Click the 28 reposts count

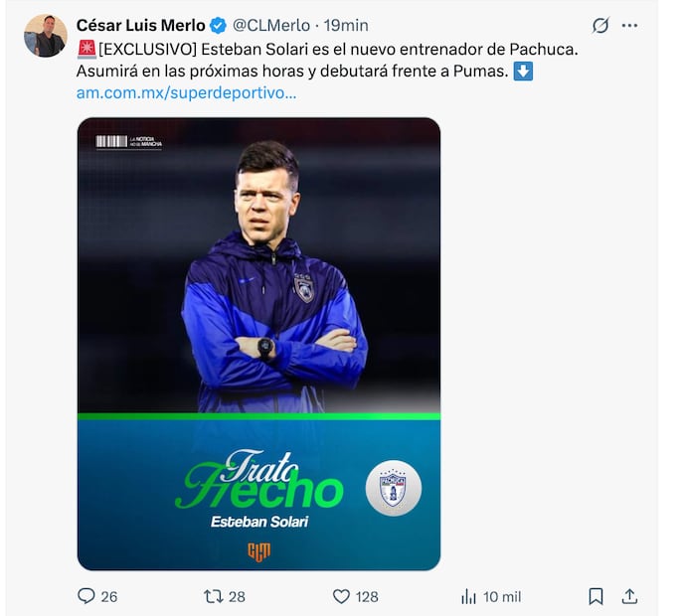[237, 596]
